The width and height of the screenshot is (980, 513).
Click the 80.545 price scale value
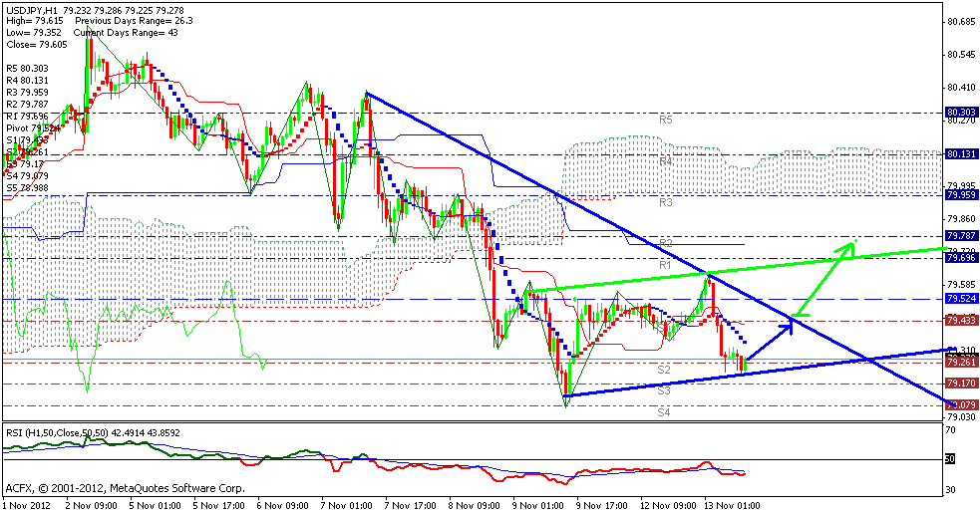(962, 55)
